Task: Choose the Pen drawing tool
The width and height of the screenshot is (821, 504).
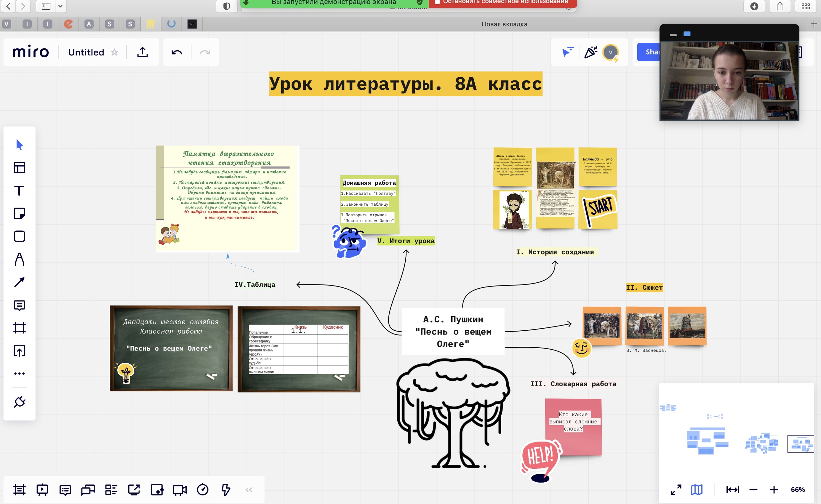Action: tap(19, 259)
